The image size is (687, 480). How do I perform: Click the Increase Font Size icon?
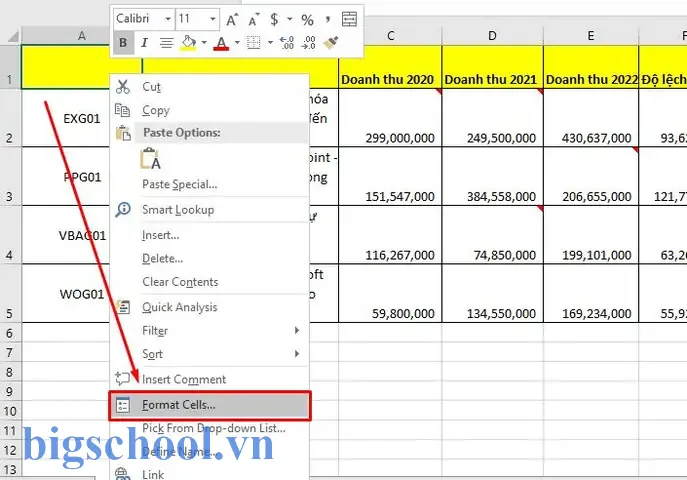(232, 20)
